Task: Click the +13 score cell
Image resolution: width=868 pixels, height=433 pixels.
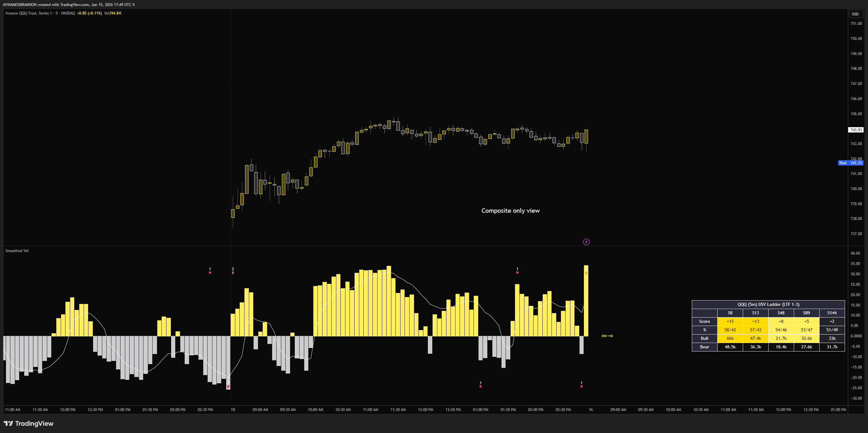Action: [x=755, y=322]
